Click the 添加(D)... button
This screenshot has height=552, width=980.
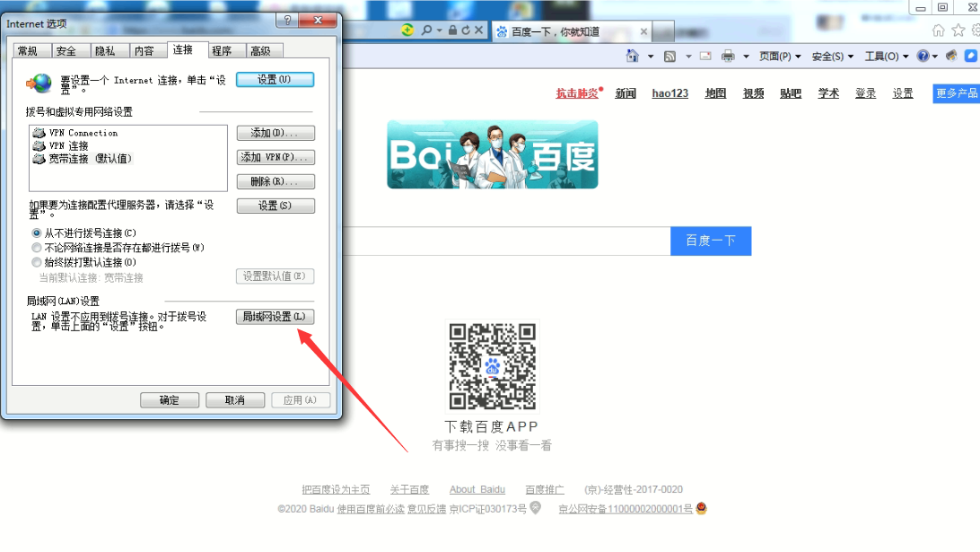tap(275, 133)
